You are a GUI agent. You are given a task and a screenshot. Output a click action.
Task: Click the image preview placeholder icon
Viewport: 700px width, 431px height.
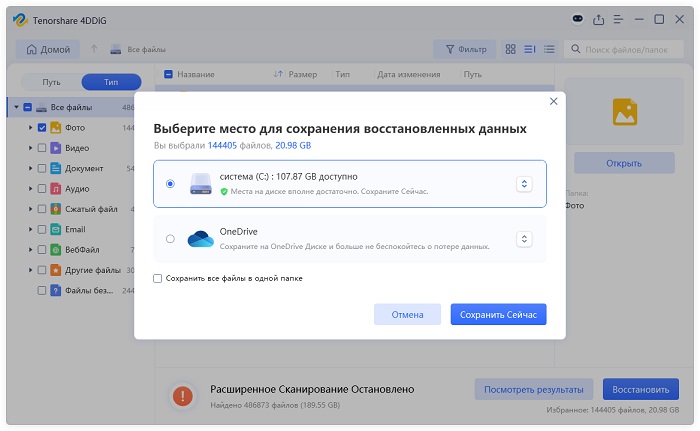pos(625,112)
